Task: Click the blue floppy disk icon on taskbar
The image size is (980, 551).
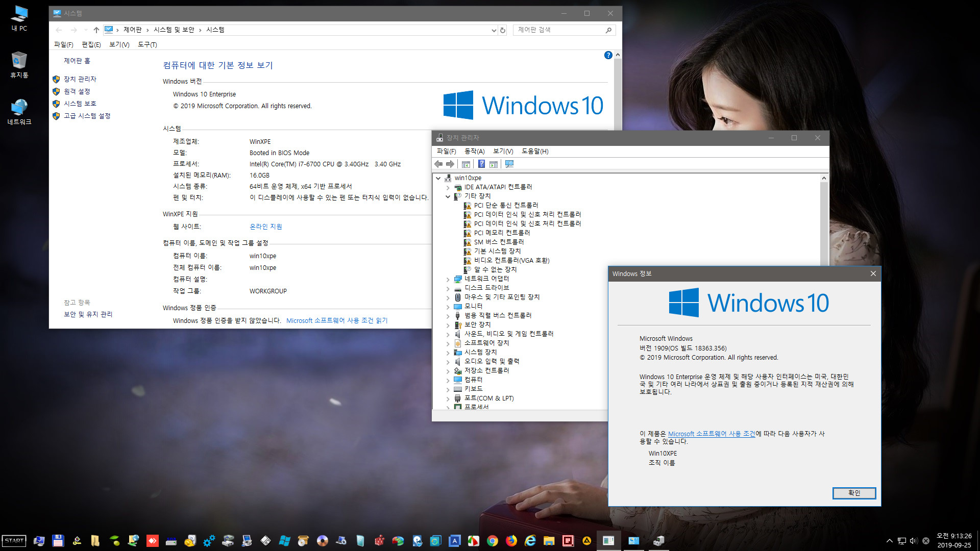Action: [58, 541]
